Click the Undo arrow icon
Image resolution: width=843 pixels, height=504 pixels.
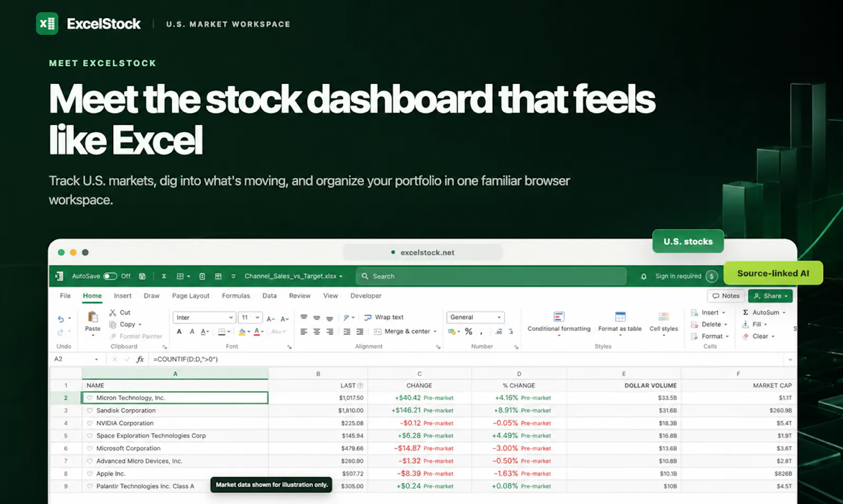pyautogui.click(x=61, y=319)
